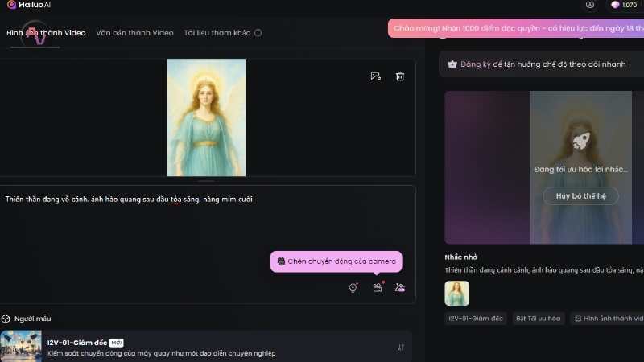Click the Hailuo AI logo

(x=29, y=5)
